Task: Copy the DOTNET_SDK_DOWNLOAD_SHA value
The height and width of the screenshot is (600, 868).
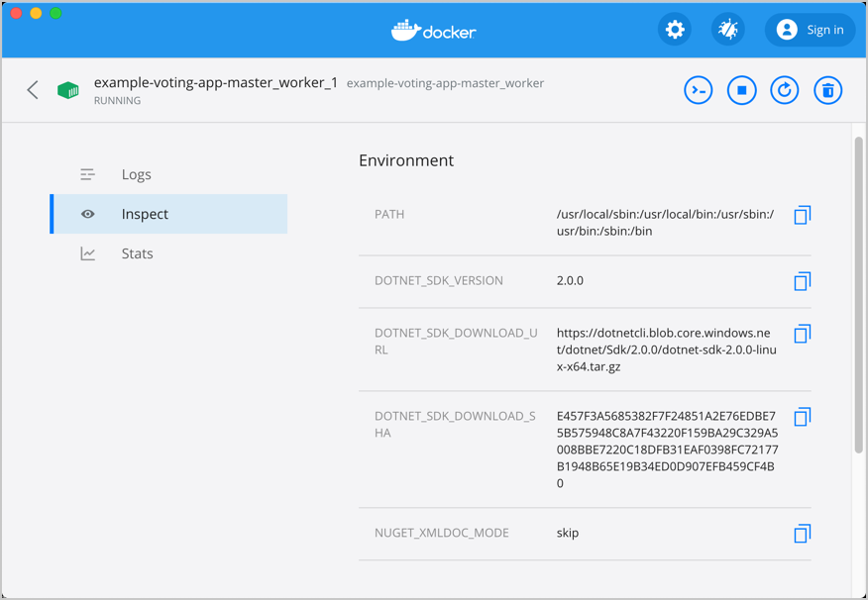Action: 802,417
